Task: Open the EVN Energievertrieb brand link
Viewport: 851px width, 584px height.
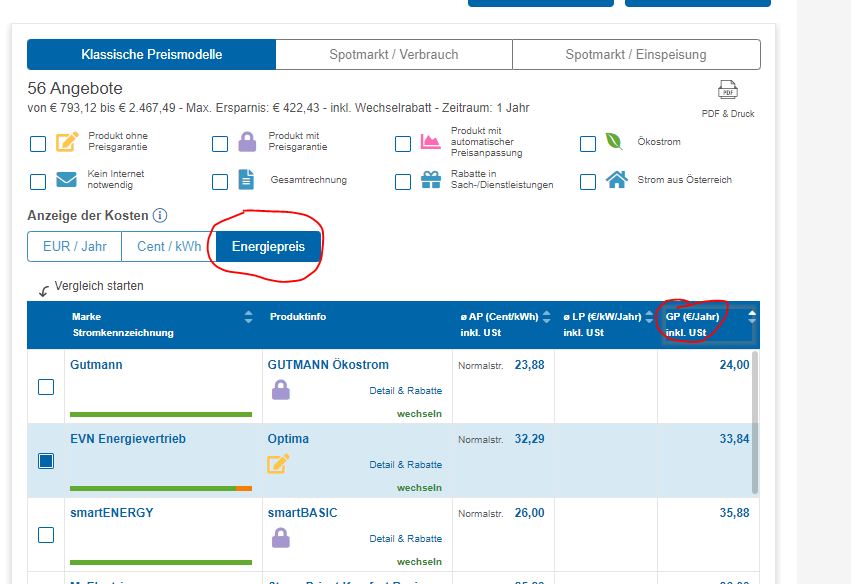Action: point(128,439)
